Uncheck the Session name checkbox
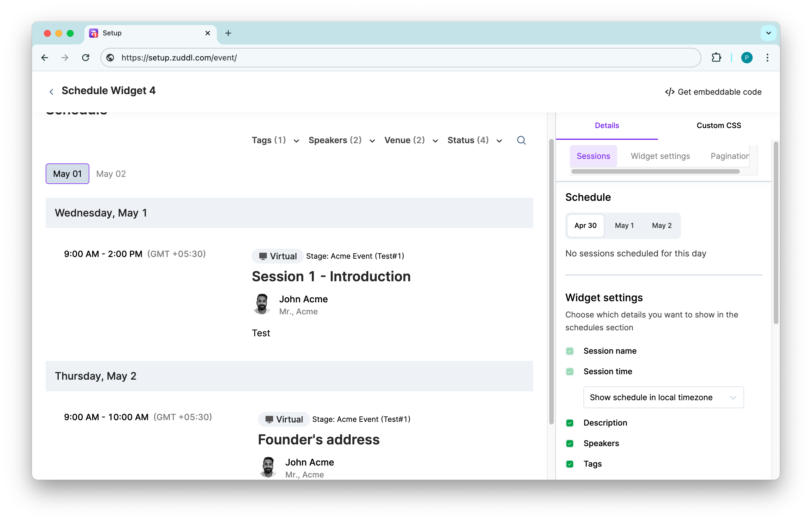812x522 pixels. [569, 351]
